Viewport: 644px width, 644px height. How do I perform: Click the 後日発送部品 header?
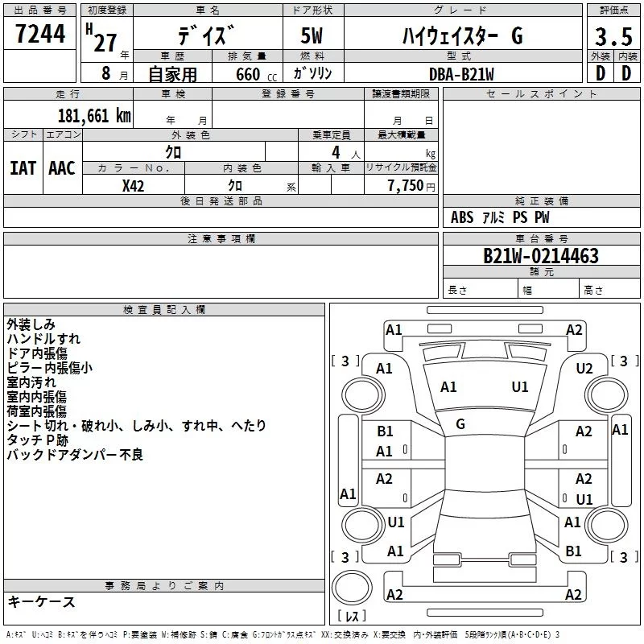[x=221, y=200]
